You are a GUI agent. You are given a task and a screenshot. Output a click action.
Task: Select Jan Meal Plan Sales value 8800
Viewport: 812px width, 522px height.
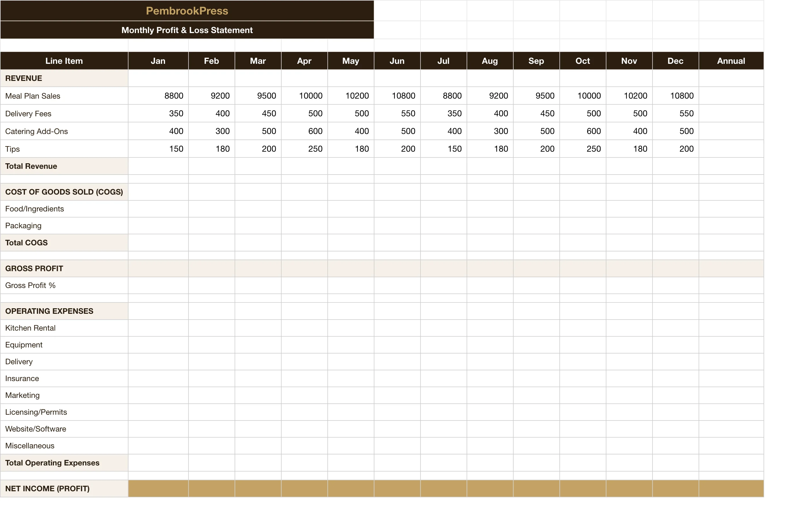[x=158, y=96]
